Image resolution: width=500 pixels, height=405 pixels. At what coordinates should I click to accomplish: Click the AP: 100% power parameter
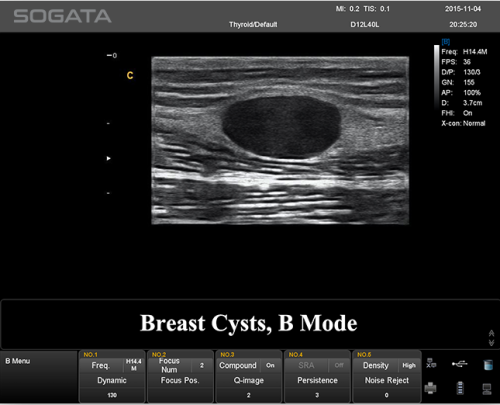[x=461, y=93]
